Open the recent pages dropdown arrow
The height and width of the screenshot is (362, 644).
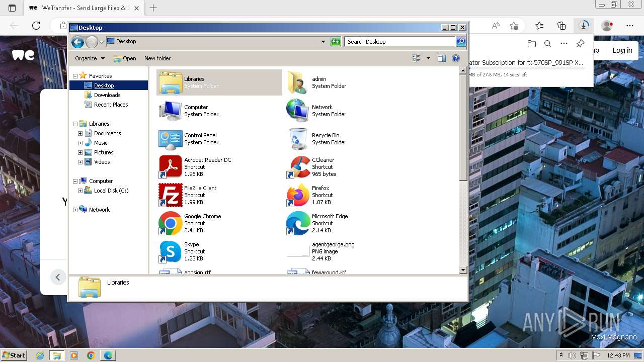tap(101, 42)
